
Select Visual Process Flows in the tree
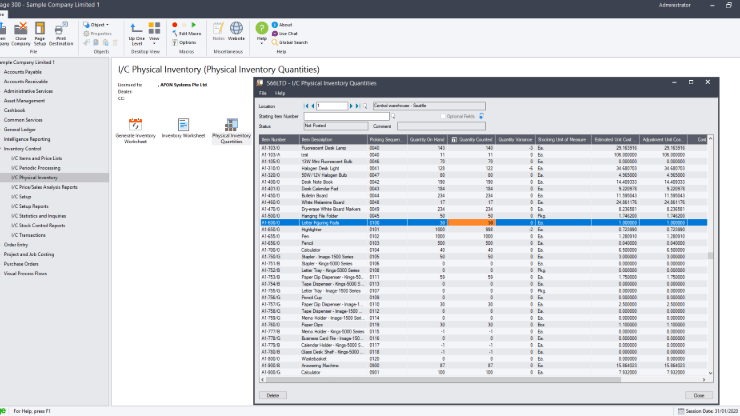[25, 273]
